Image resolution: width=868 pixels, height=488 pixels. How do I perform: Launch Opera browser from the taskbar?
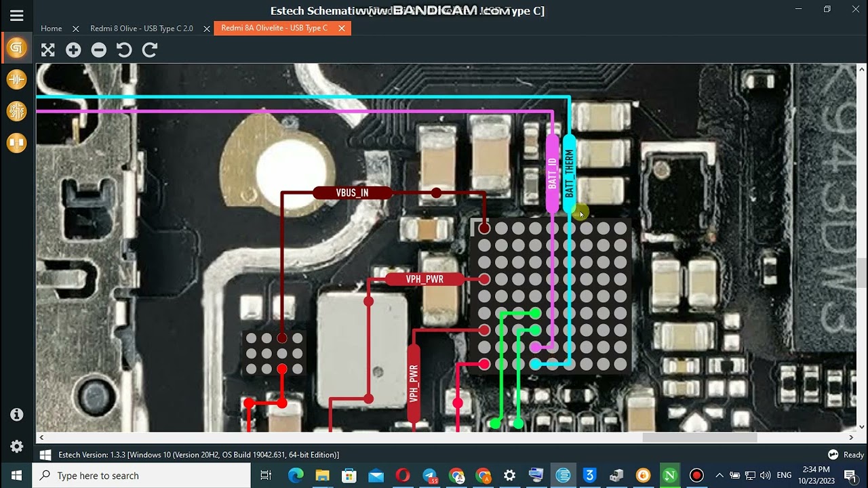point(403,475)
